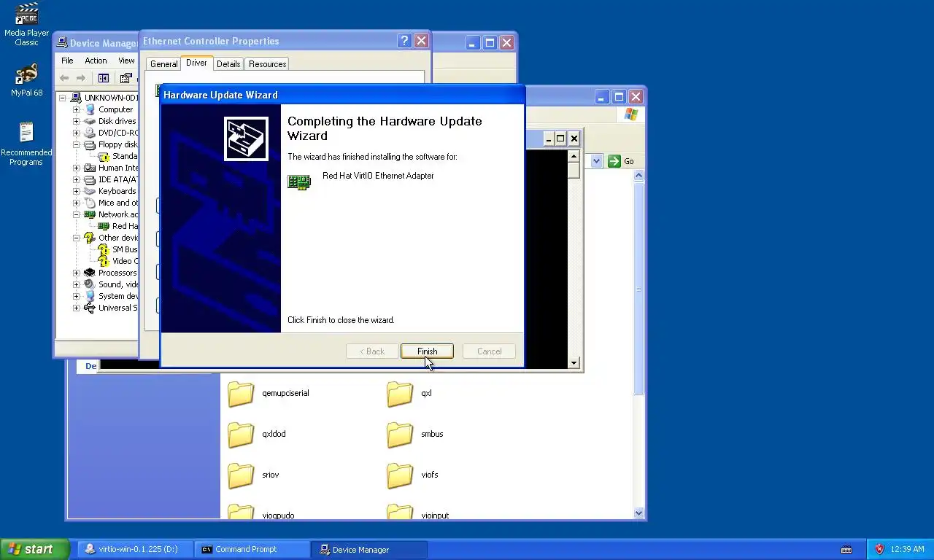
Task: Click the Properties toolbar icon in Device Manager
Action: [126, 78]
